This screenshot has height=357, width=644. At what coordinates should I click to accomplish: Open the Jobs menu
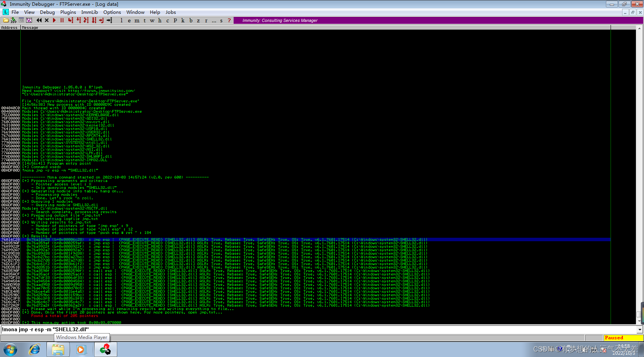(x=171, y=12)
